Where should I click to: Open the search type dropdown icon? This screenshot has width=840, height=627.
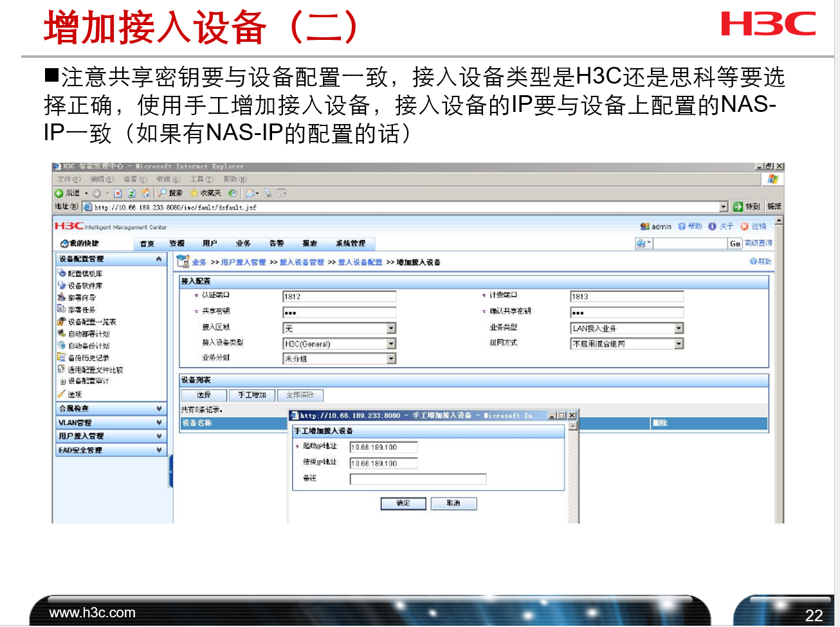coord(644,243)
